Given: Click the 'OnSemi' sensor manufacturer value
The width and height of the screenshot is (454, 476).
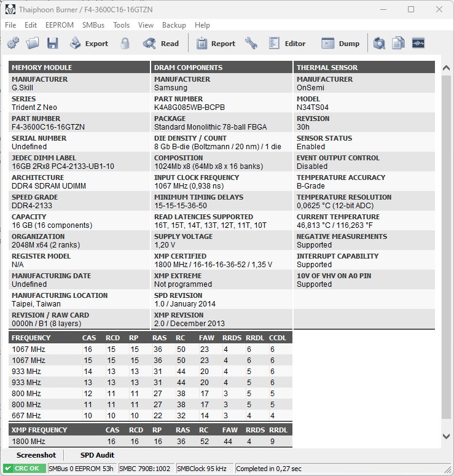Looking at the screenshot, I should click(310, 88).
